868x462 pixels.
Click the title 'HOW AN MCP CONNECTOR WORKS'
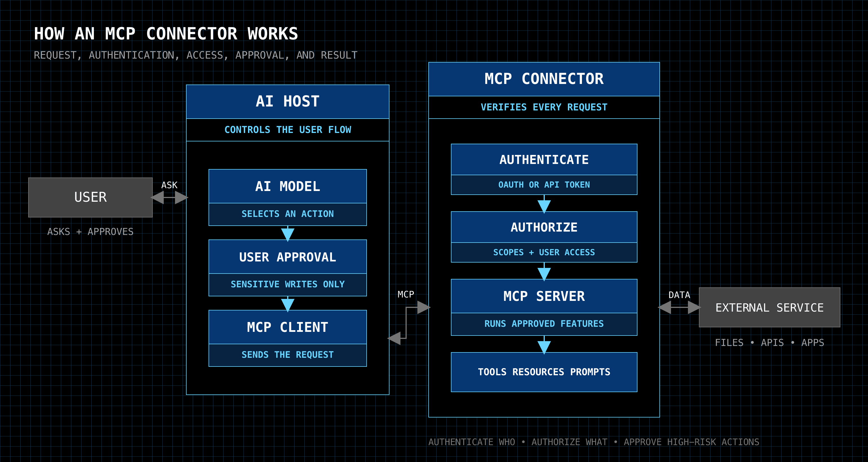[166, 34]
